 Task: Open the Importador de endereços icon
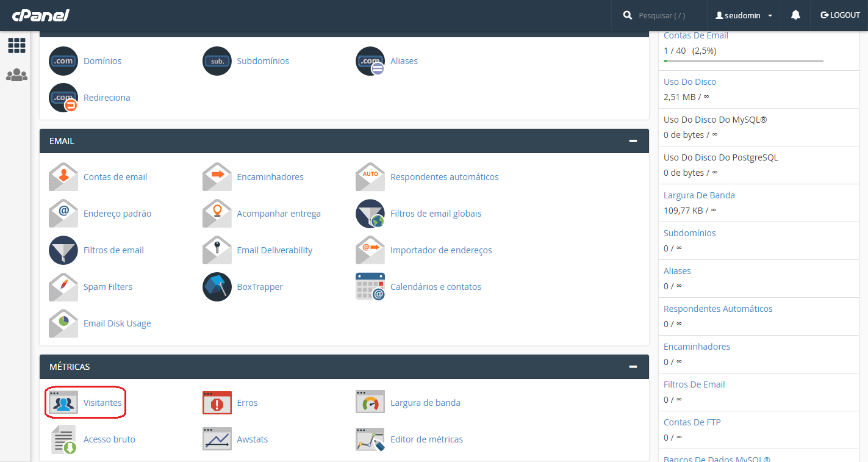pyautogui.click(x=370, y=250)
